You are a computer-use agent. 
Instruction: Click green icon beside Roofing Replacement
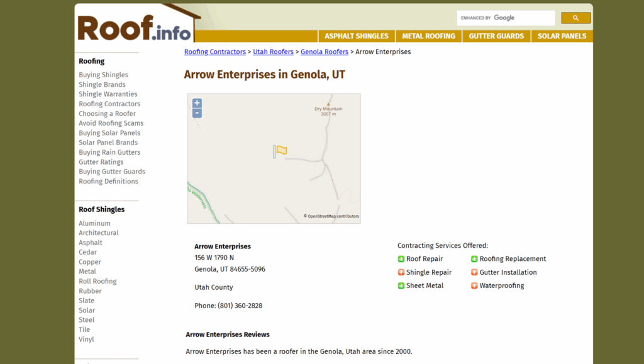coord(474,259)
